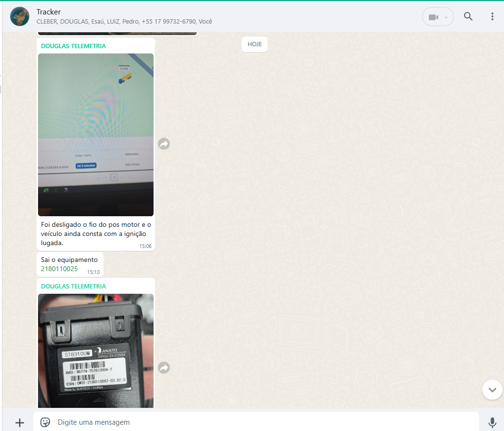Open the Tracker group profile picture
The width and height of the screenshot is (504, 431).
(x=20, y=16)
